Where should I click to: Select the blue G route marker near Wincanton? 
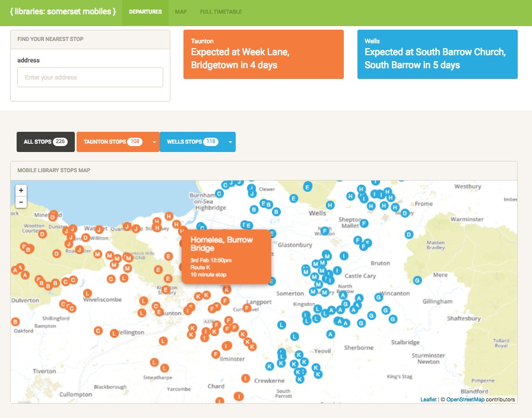tap(378, 297)
